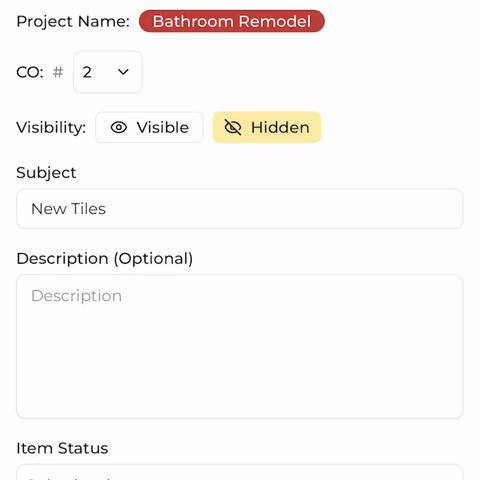Click the red project name pill
The width and height of the screenshot is (480, 480).
point(232,21)
